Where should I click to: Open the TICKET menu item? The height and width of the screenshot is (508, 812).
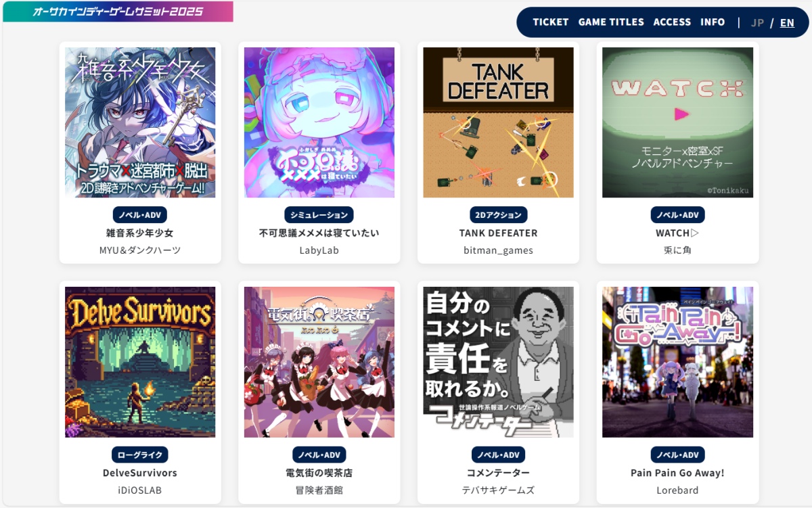coord(550,22)
